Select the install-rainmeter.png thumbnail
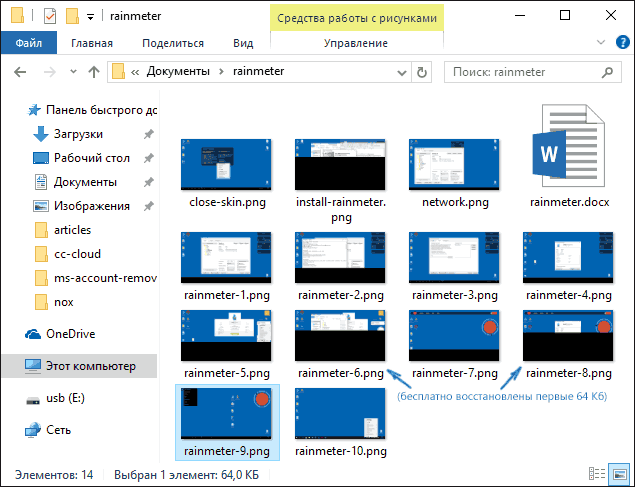The width and height of the screenshot is (635, 487). click(340, 164)
